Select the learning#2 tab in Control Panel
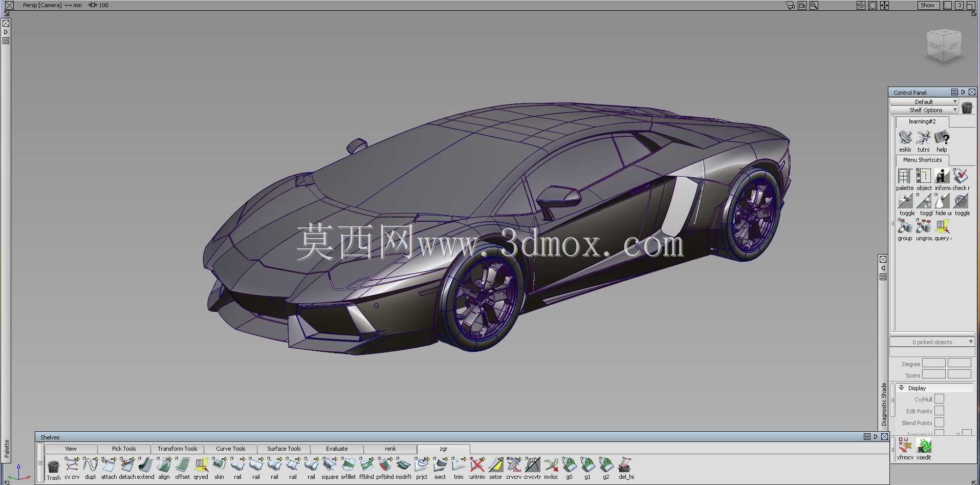980x485 pixels. 922,121
